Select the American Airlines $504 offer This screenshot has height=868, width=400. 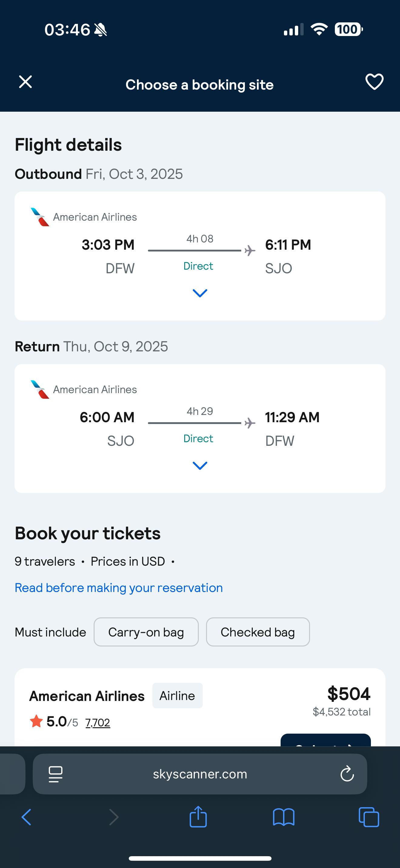point(325,741)
